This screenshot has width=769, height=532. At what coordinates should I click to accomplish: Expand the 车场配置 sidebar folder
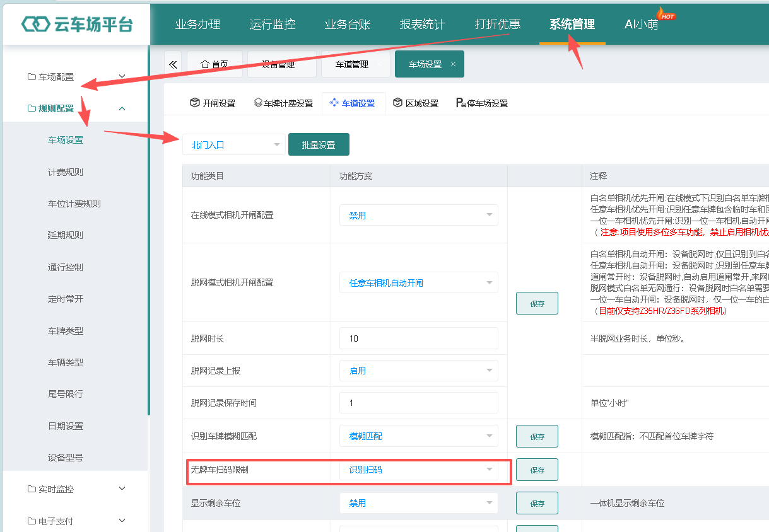click(76, 77)
